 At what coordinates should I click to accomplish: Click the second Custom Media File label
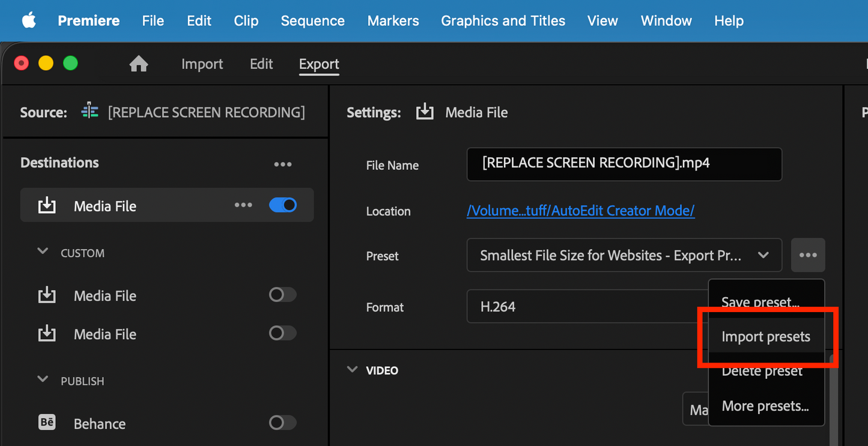[105, 334]
